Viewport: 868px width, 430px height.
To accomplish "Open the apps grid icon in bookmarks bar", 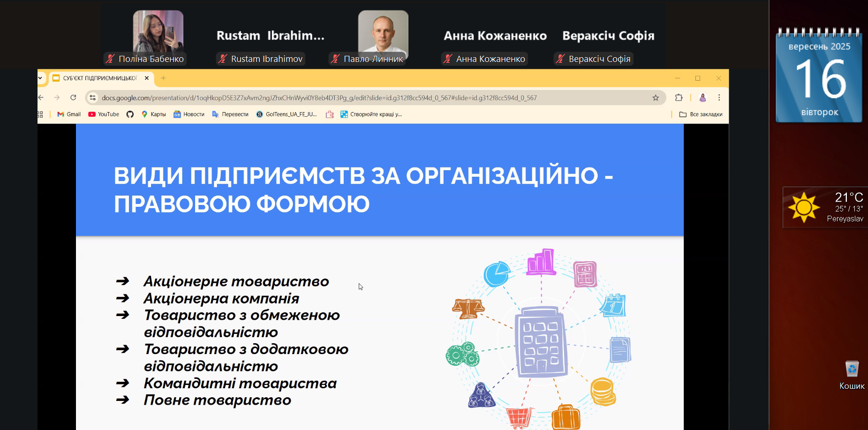I will pos(40,114).
